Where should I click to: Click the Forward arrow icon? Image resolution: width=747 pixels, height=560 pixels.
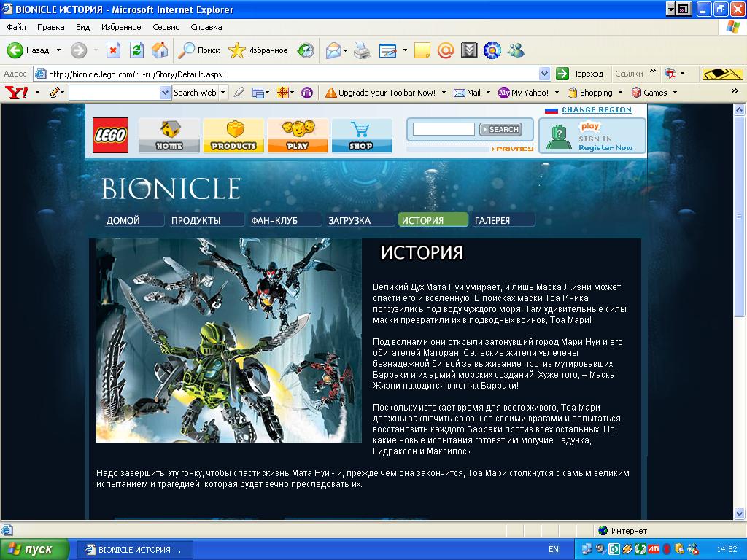pos(79,50)
